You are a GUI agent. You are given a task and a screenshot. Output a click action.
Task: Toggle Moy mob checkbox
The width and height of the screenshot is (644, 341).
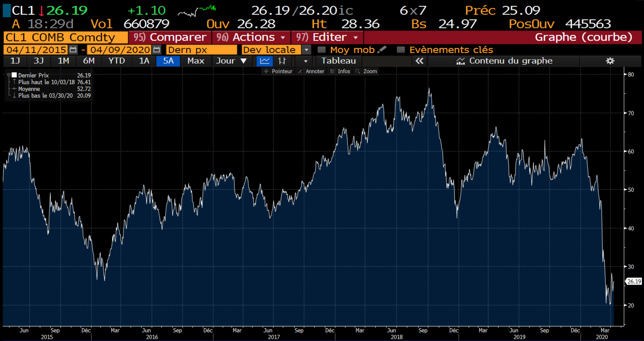coord(321,50)
